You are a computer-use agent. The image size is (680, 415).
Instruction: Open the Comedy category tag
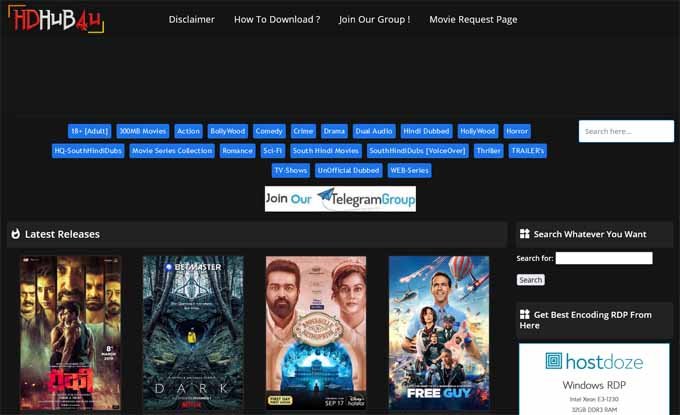click(x=269, y=131)
